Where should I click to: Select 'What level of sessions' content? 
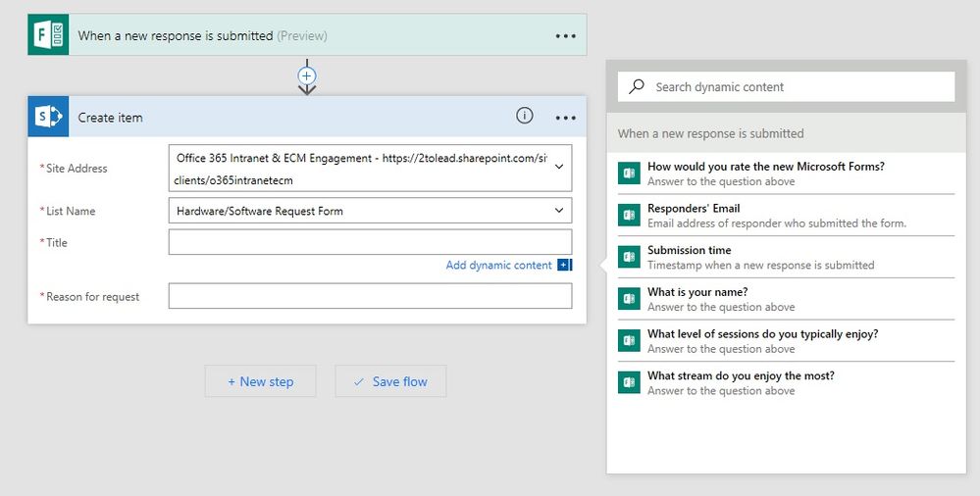coord(786,340)
